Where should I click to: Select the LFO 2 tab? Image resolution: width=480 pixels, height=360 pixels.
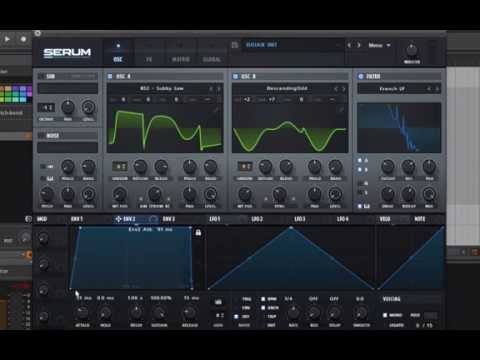click(x=257, y=219)
